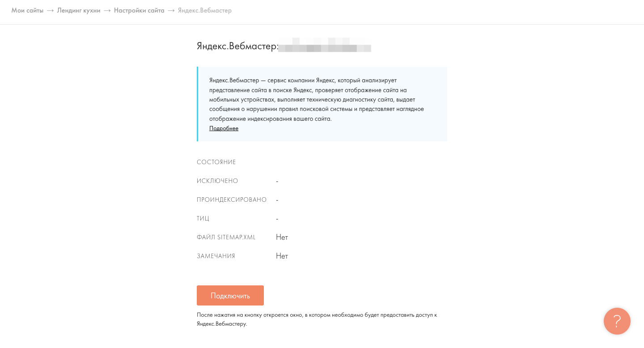Navigate to Настройки сайта breadcrumb
The height and width of the screenshot is (348, 644).
(139, 10)
